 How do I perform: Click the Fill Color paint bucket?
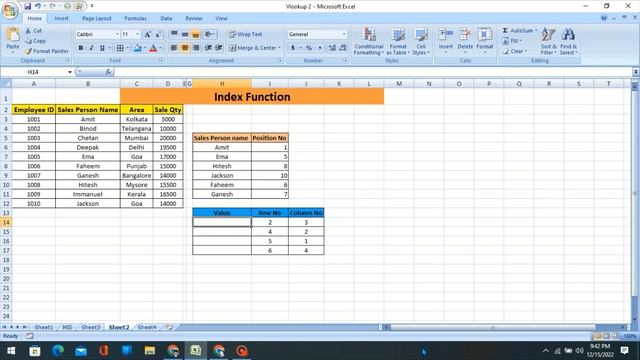[138, 48]
